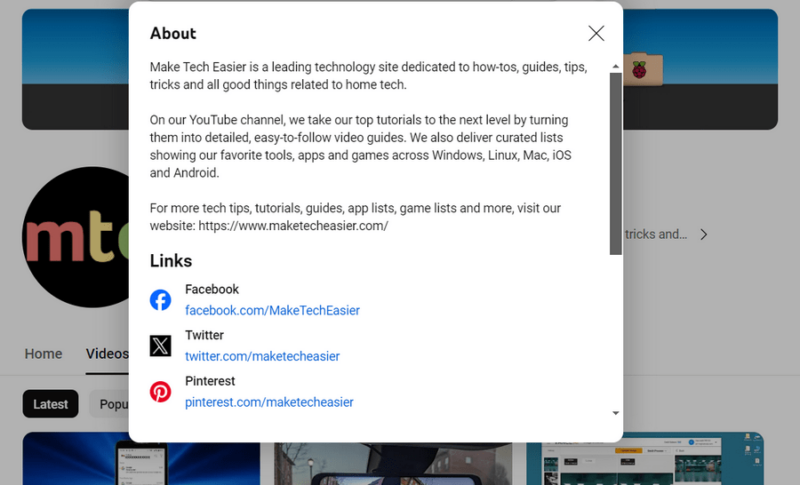Image resolution: width=800 pixels, height=485 pixels.
Task: Open the phone screen video thumbnail
Action: coord(141,458)
